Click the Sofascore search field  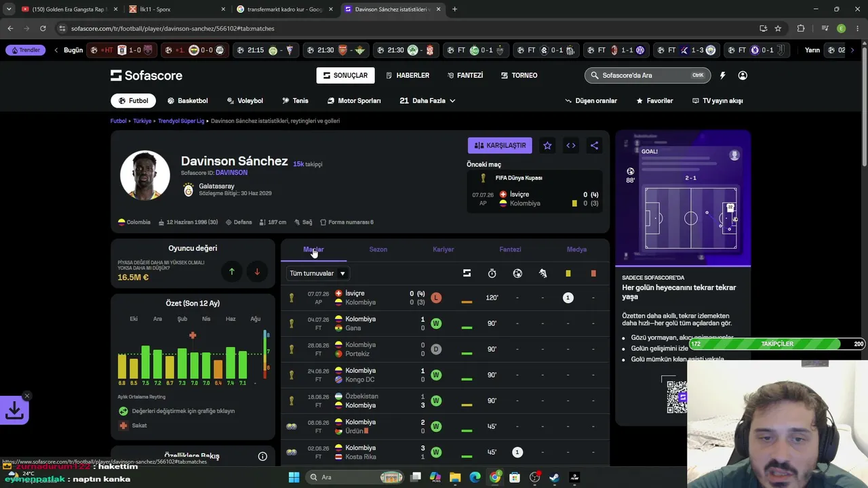pyautogui.click(x=646, y=75)
